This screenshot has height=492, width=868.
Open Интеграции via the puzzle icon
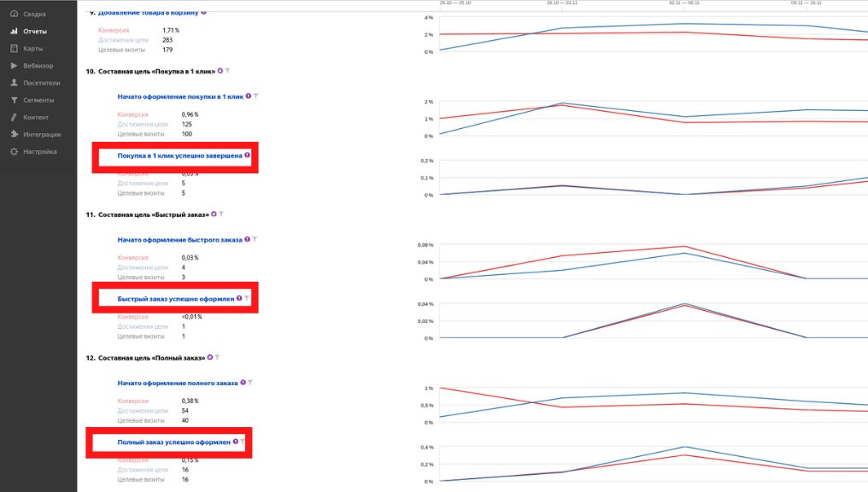click(x=15, y=134)
